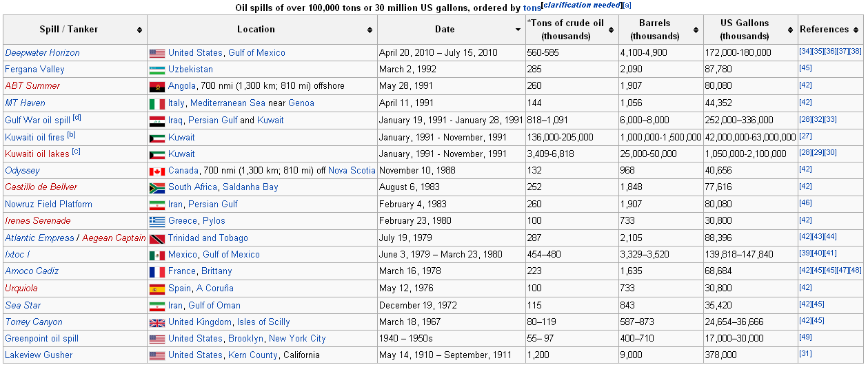Click the 'tons' link in table caption
The height and width of the screenshot is (367, 868).
(532, 8)
